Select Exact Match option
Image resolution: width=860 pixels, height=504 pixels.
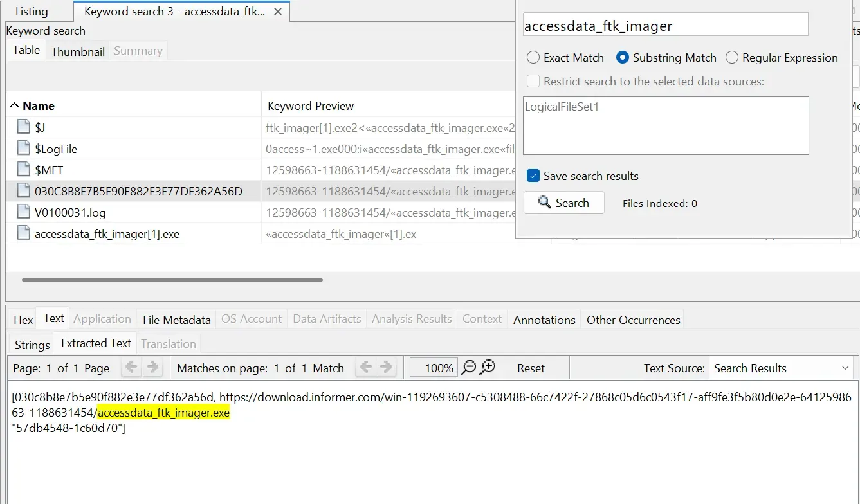tap(565, 57)
